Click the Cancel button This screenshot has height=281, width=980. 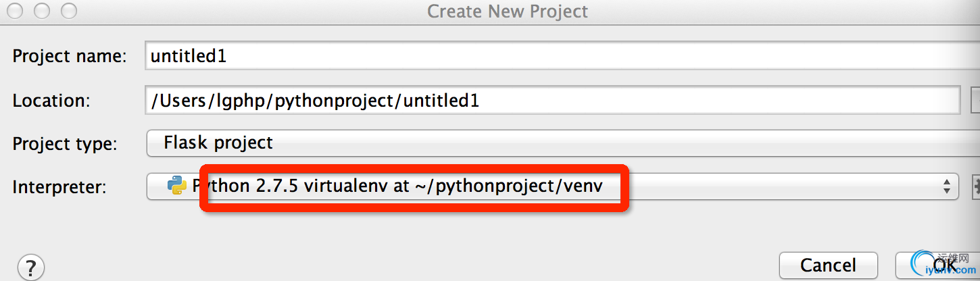point(828,265)
